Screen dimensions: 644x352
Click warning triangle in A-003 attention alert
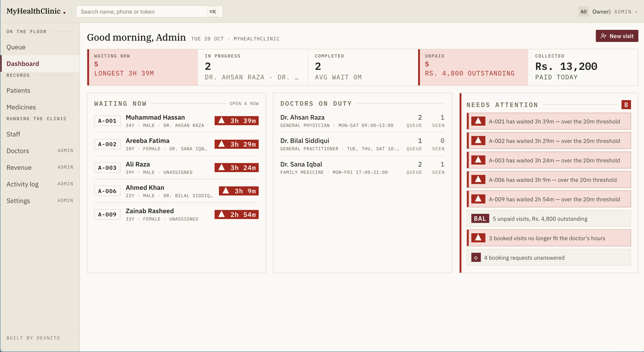(478, 160)
